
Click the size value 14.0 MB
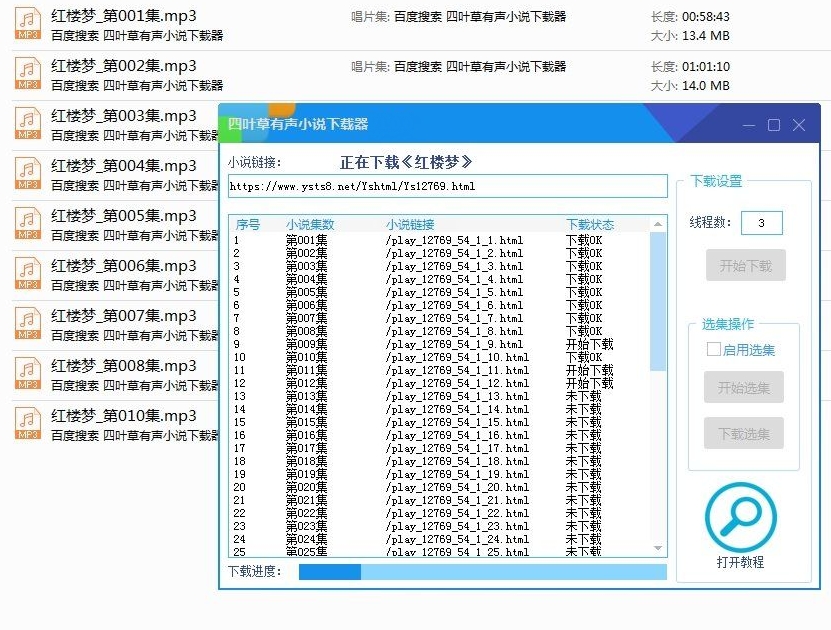coord(705,85)
